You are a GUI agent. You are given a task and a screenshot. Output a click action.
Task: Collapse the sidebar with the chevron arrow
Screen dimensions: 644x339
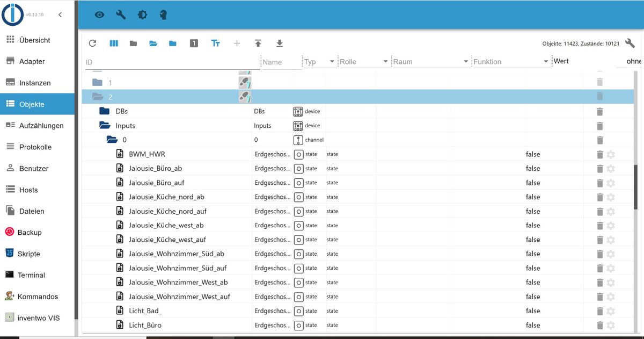pos(60,15)
